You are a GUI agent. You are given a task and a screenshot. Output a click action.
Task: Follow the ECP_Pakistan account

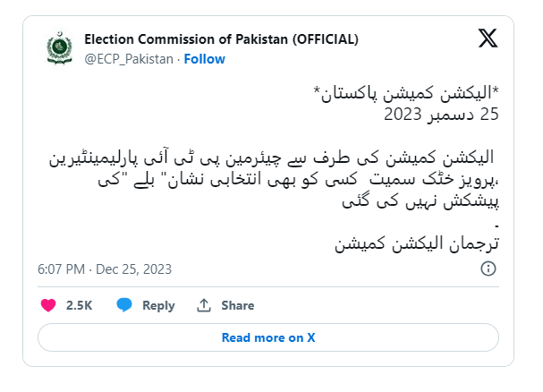(x=205, y=59)
